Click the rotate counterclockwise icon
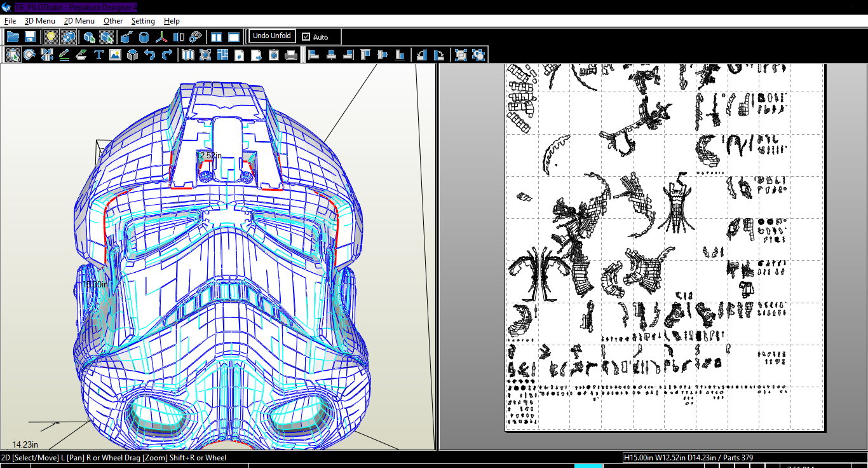868x468 pixels. pos(422,55)
